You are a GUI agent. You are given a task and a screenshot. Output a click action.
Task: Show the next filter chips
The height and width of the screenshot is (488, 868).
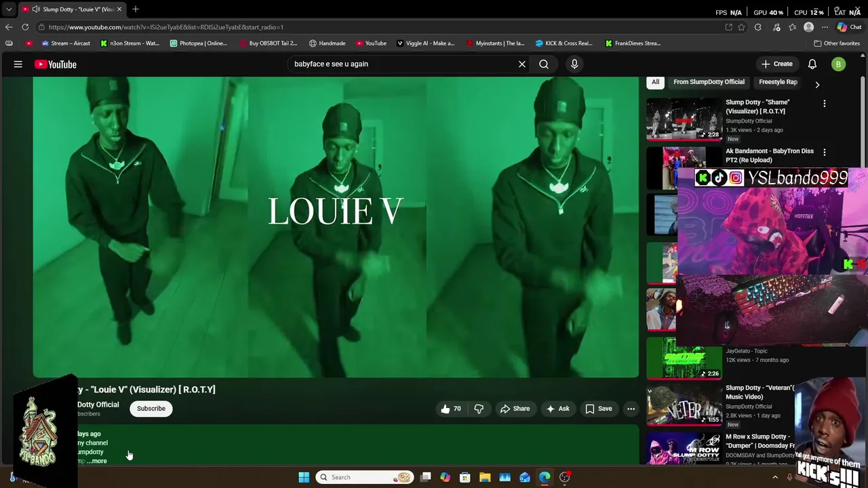(817, 85)
